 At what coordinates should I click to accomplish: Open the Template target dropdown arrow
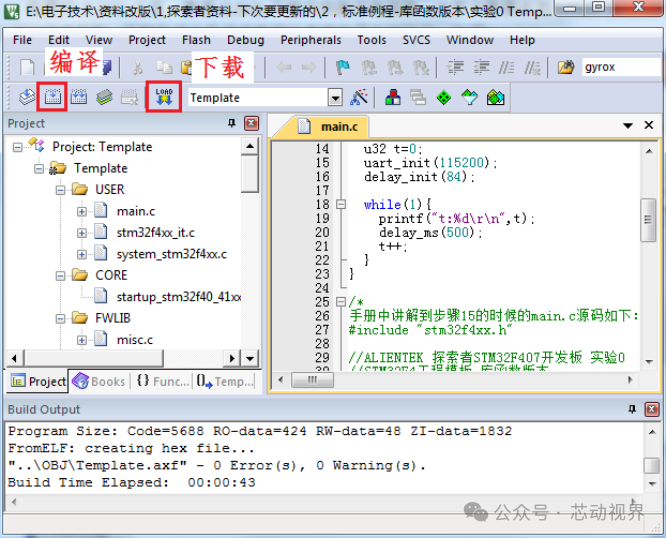(x=335, y=98)
